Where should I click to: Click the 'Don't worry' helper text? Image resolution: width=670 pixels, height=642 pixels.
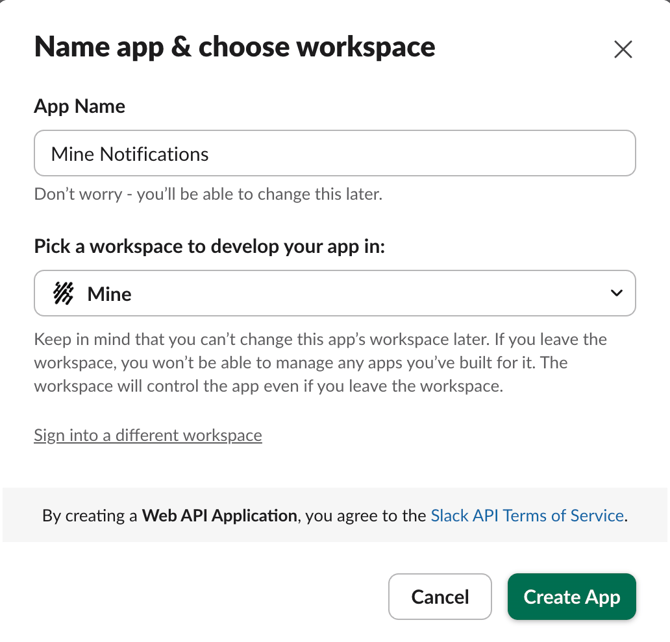click(x=208, y=194)
